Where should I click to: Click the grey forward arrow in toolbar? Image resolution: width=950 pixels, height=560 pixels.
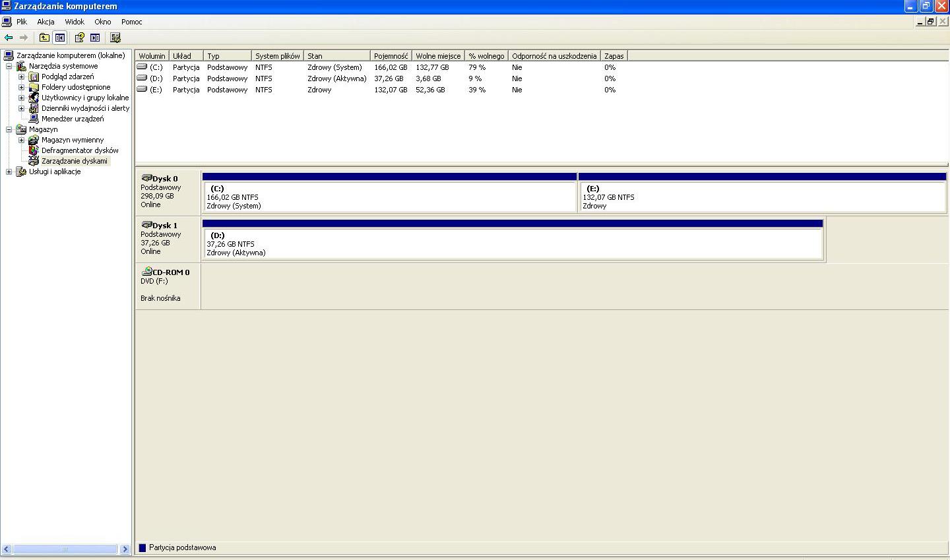tap(24, 38)
